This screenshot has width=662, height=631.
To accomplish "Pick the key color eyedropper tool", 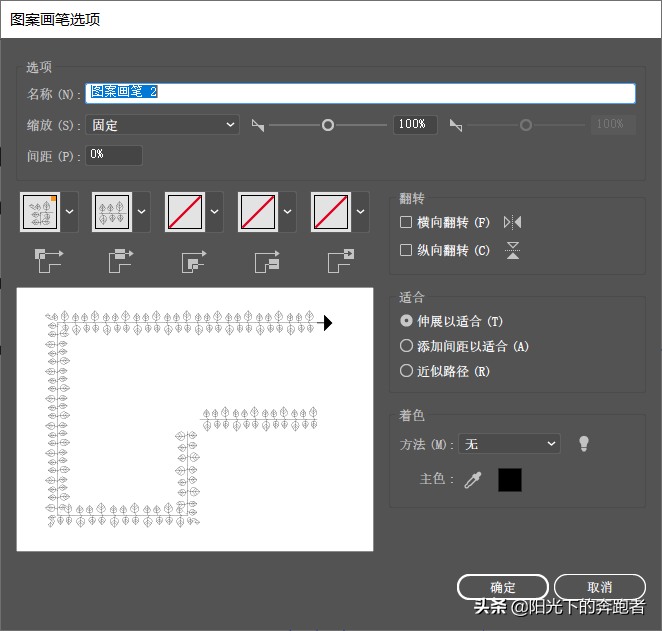I will click(x=473, y=480).
